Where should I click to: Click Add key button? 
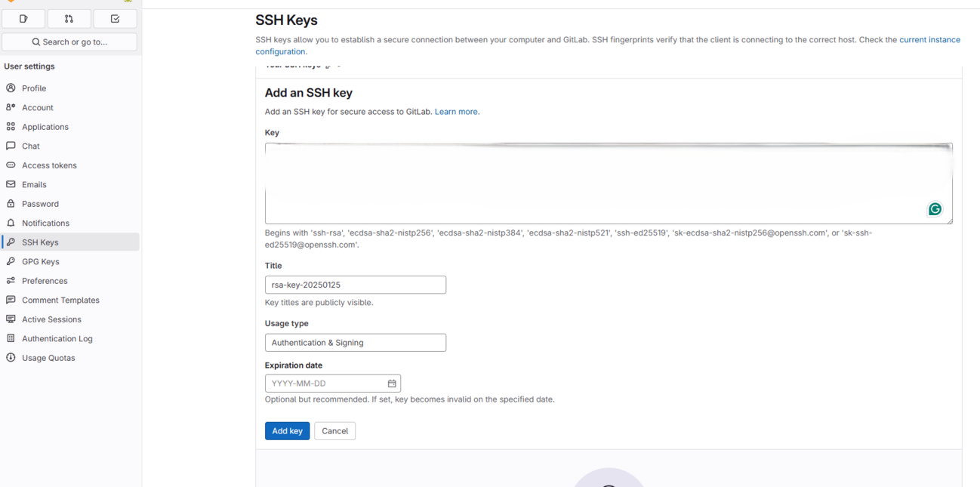[287, 431]
